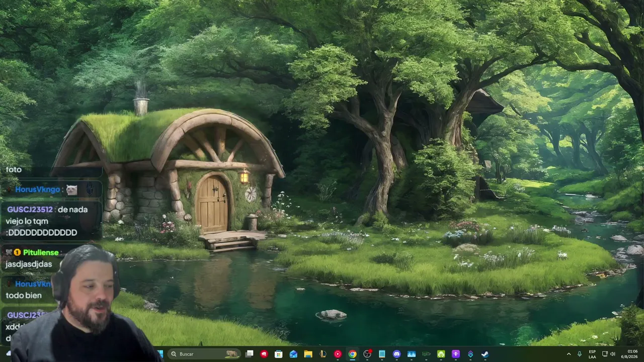Open the Outlook mail icon
The width and height of the screenshot is (644, 362).
coord(293,354)
